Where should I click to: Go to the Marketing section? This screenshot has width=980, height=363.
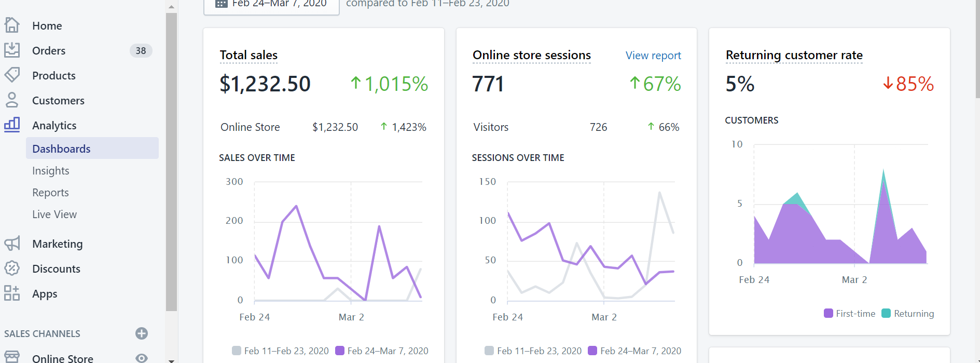(58, 244)
